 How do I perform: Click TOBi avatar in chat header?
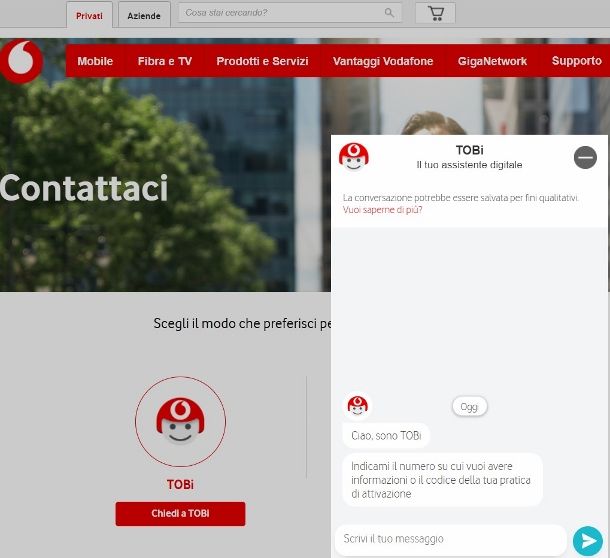pyautogui.click(x=354, y=157)
